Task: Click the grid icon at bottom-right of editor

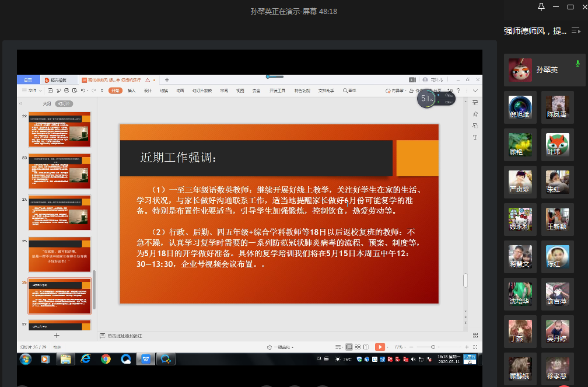Action: (x=475, y=335)
